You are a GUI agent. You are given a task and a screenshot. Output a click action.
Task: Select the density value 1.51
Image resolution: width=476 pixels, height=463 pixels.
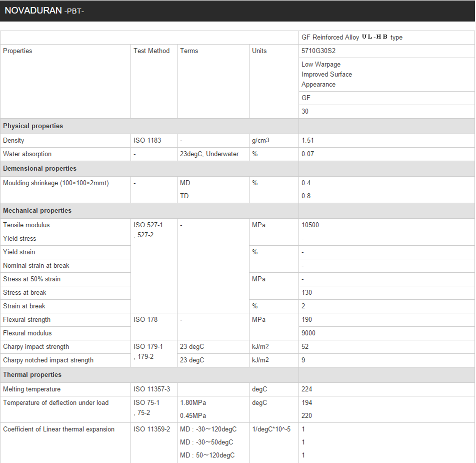tap(307, 140)
